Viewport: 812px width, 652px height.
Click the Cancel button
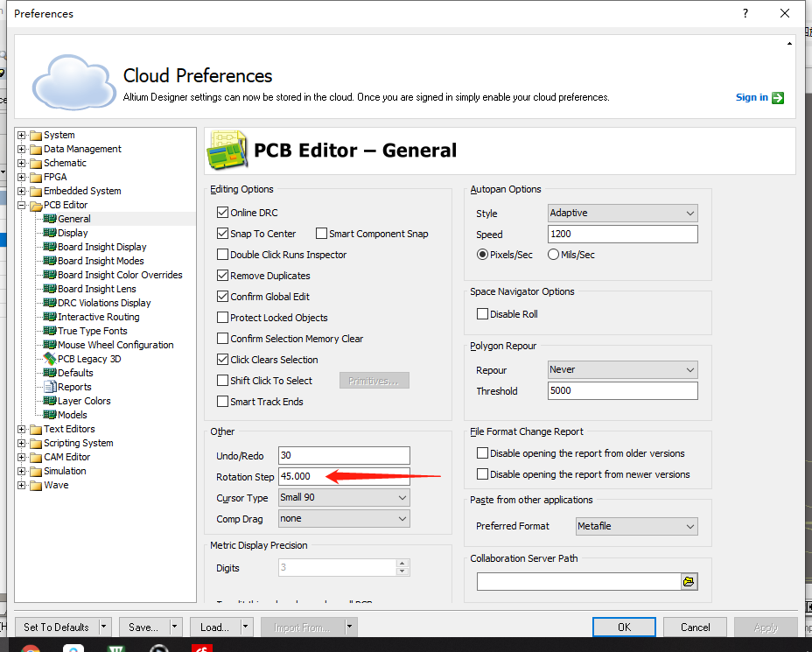coord(695,627)
